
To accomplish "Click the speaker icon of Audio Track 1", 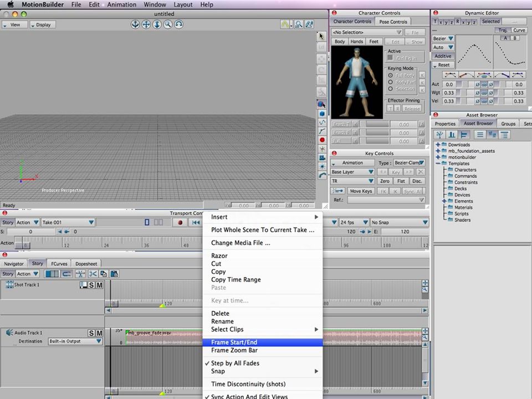I will (x=9, y=332).
